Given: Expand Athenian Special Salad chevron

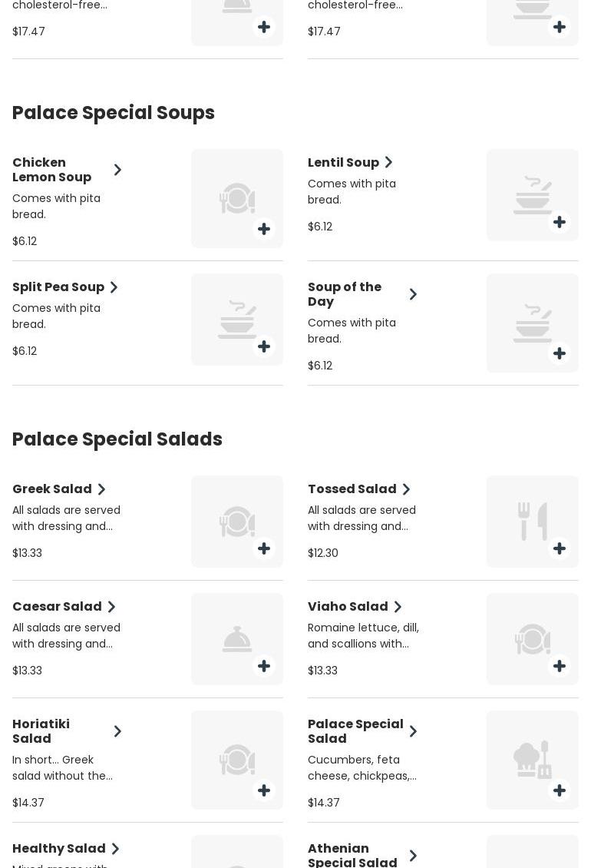Looking at the screenshot, I should pos(413,856).
